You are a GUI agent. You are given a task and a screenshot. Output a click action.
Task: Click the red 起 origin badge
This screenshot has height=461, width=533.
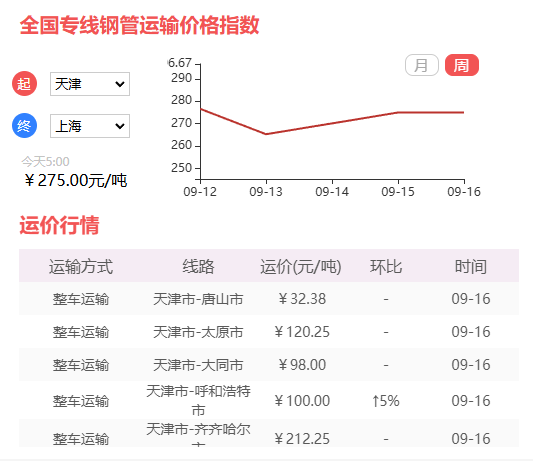pos(24,84)
